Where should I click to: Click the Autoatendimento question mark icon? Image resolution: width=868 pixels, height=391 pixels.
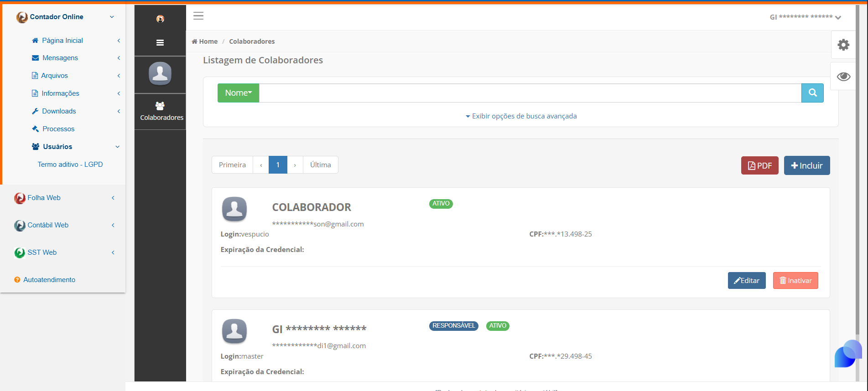[17, 280]
